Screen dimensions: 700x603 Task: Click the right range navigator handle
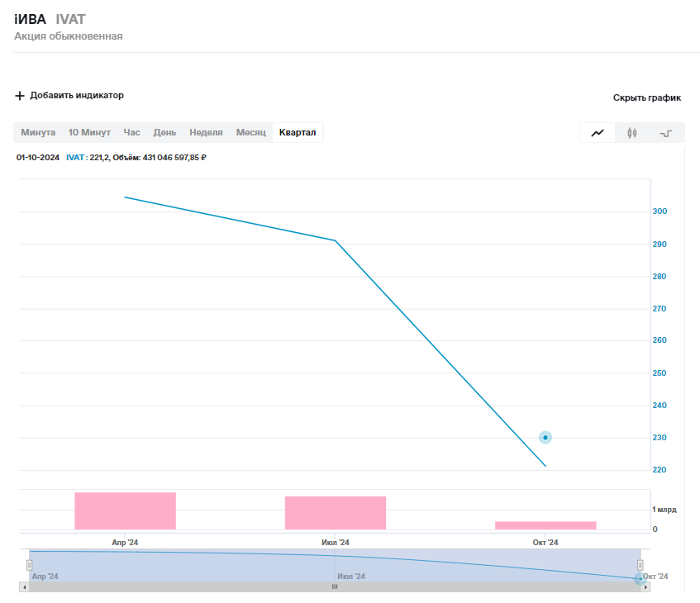pyautogui.click(x=640, y=565)
